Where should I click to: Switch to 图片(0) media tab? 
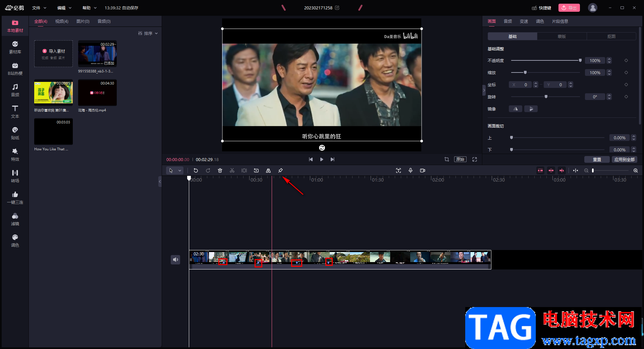point(83,21)
